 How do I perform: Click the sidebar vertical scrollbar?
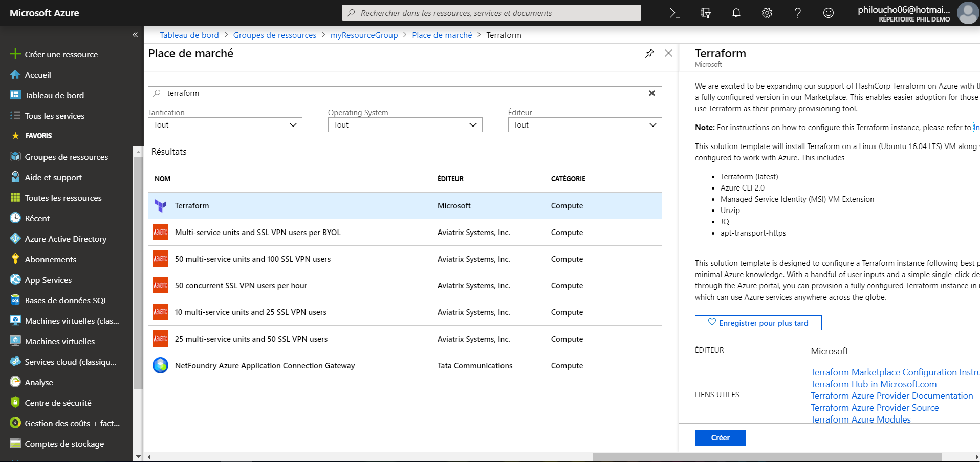[x=138, y=271]
